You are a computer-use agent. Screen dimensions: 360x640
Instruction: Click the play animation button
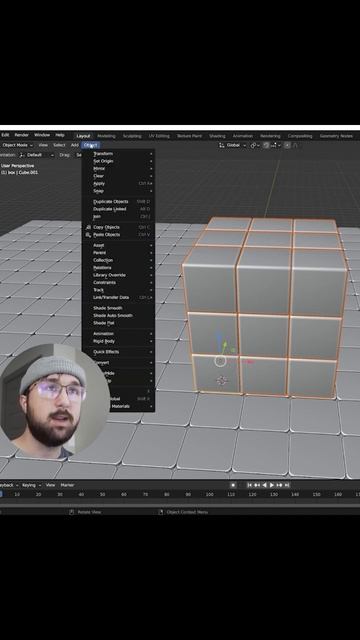pos(272,485)
